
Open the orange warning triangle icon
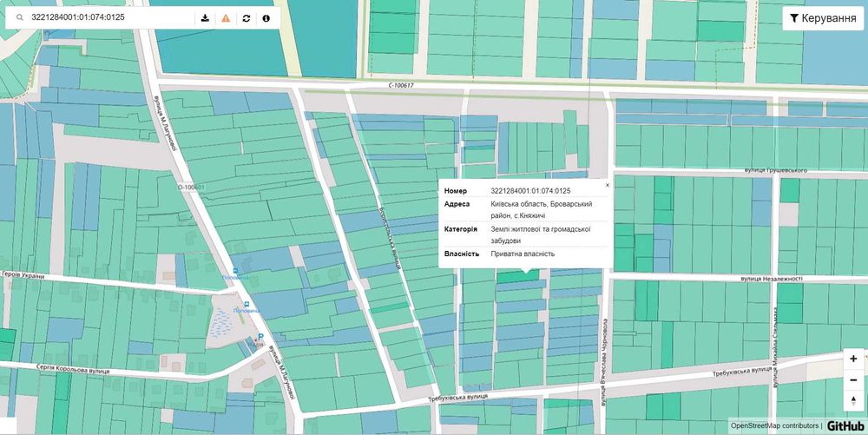coord(226,17)
